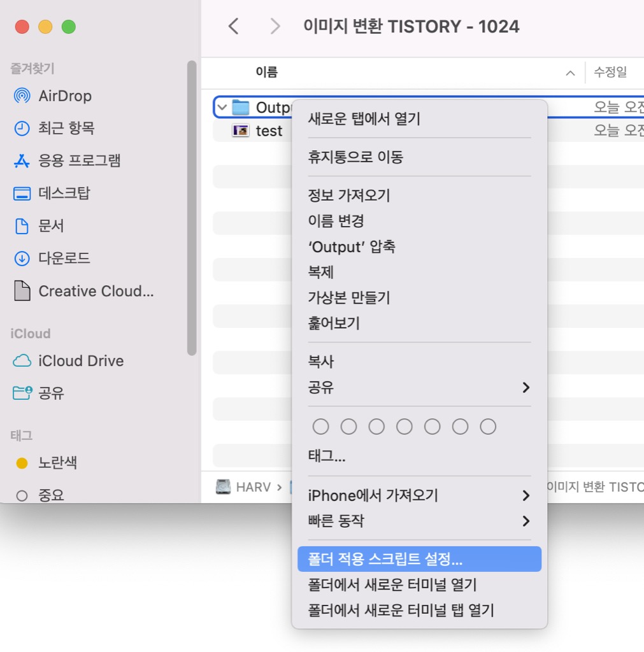Open the 공유 submenu chevron
This screenshot has width=644, height=652.
coord(526,387)
